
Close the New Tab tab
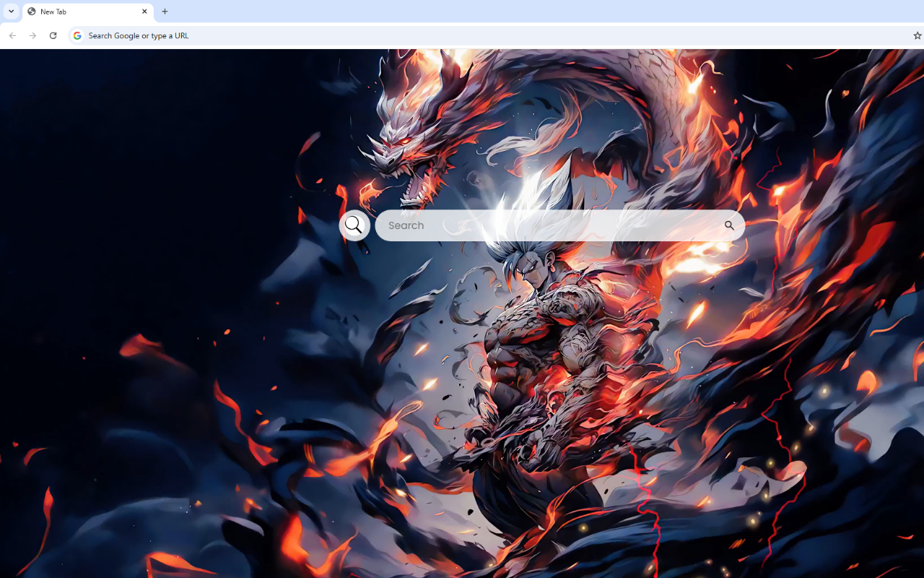144,12
